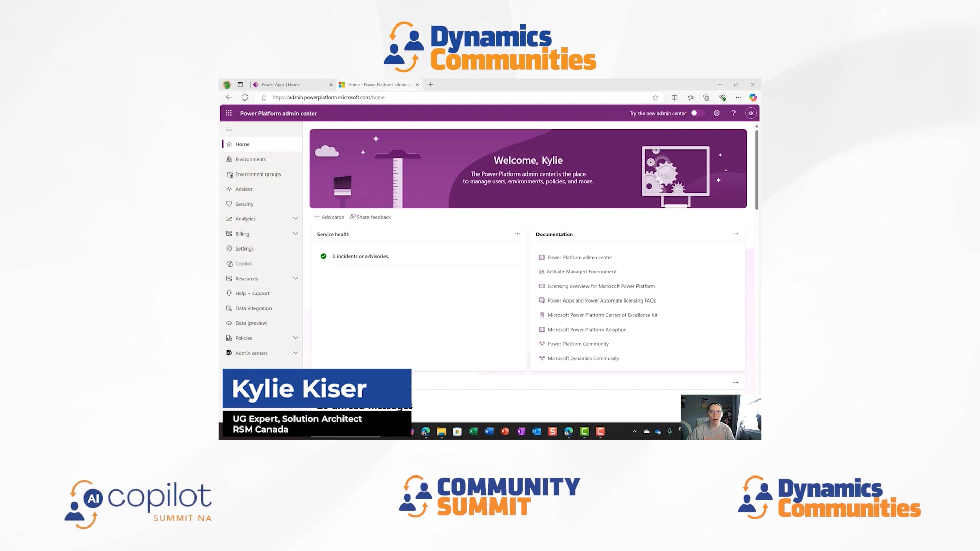Select Environments in the sidebar
This screenshot has width=980, height=551.
click(262, 159)
